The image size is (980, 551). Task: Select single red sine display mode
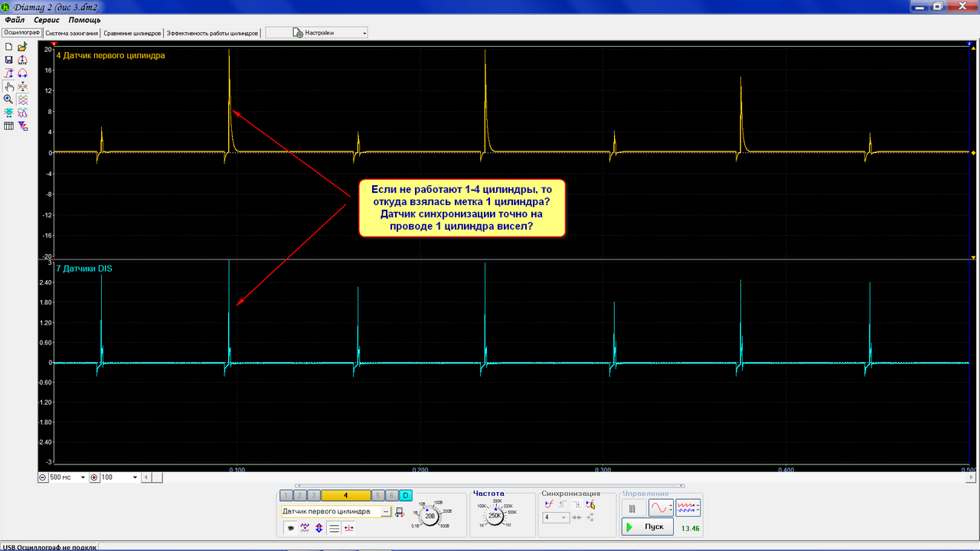[661, 508]
